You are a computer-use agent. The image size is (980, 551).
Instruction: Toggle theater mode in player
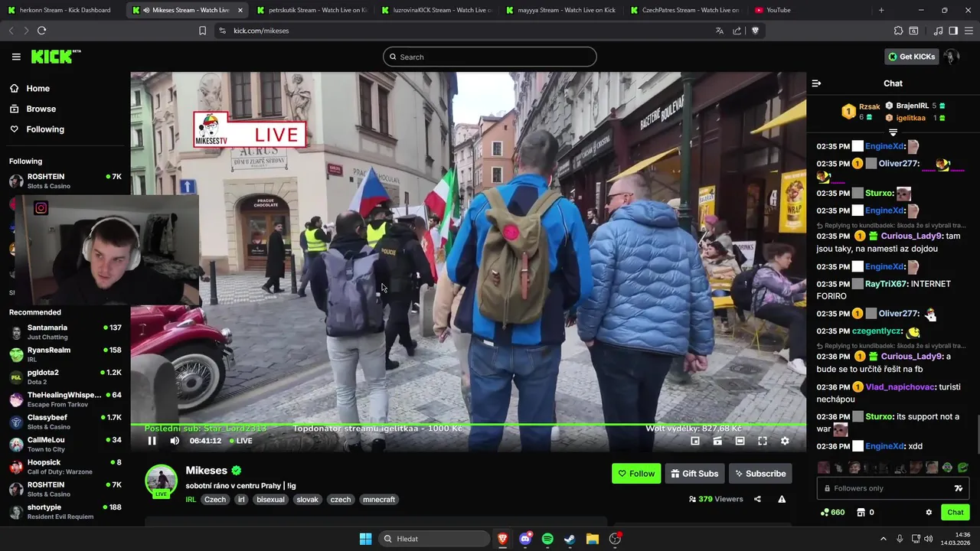(x=740, y=441)
